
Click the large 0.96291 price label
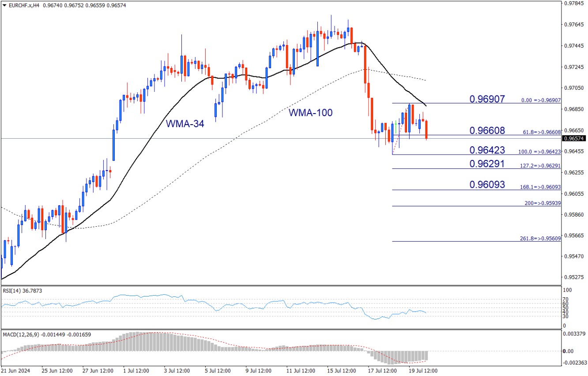click(487, 164)
